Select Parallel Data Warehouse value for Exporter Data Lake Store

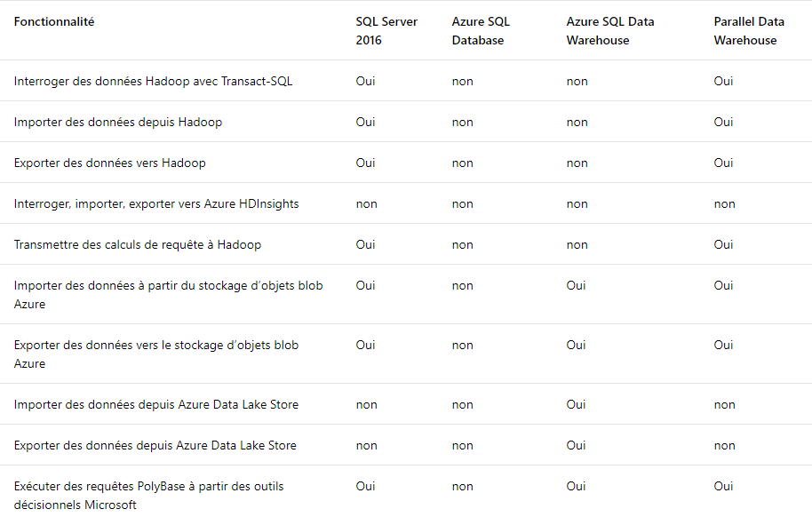724,446
